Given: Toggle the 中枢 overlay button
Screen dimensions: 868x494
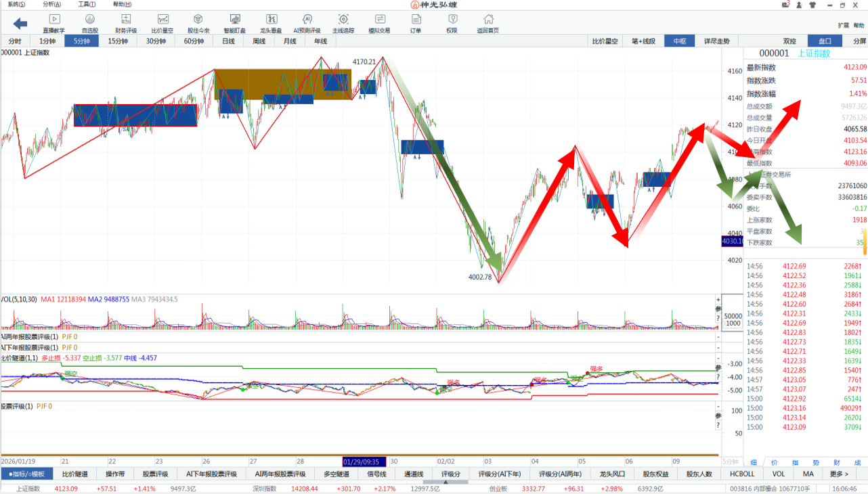Looking at the screenshot, I should click(679, 41).
